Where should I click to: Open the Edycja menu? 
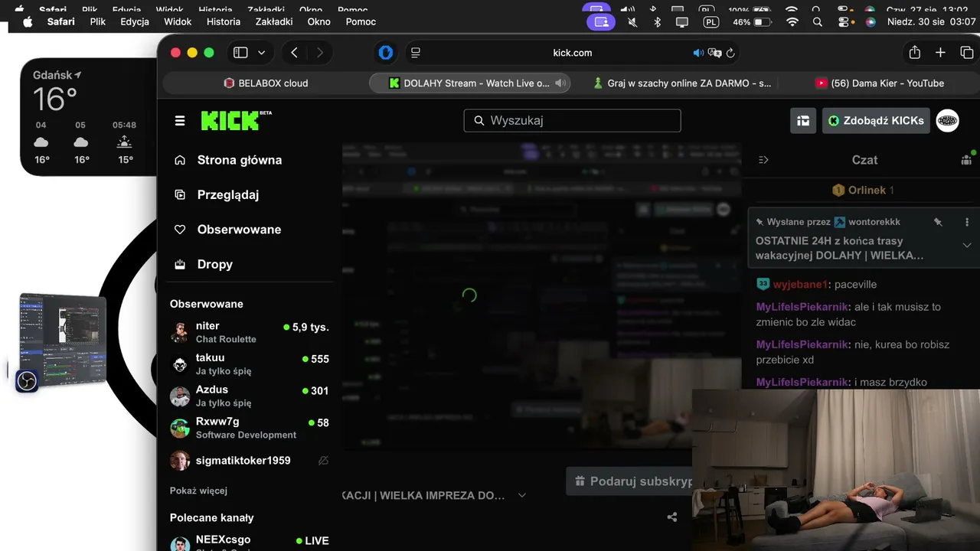(135, 22)
